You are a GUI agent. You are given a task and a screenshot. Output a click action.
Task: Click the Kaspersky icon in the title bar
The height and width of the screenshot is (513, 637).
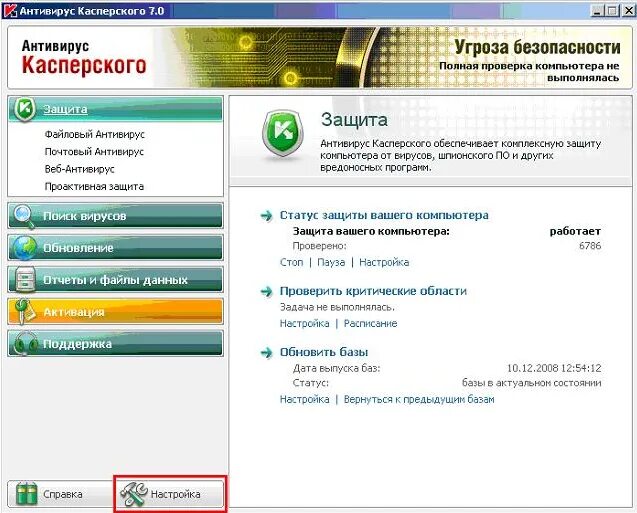(x=10, y=10)
